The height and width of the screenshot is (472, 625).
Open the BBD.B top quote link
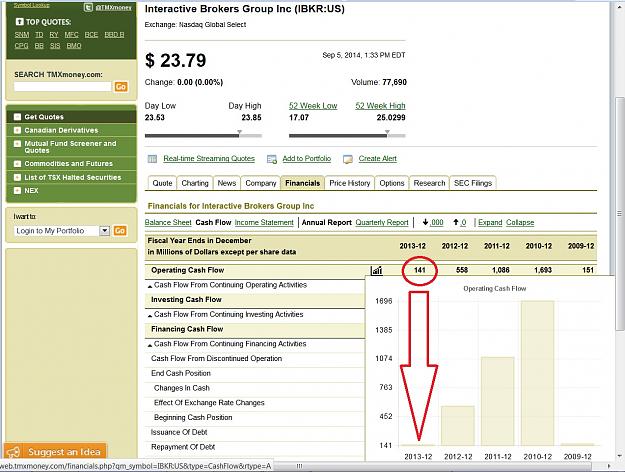click(x=114, y=35)
